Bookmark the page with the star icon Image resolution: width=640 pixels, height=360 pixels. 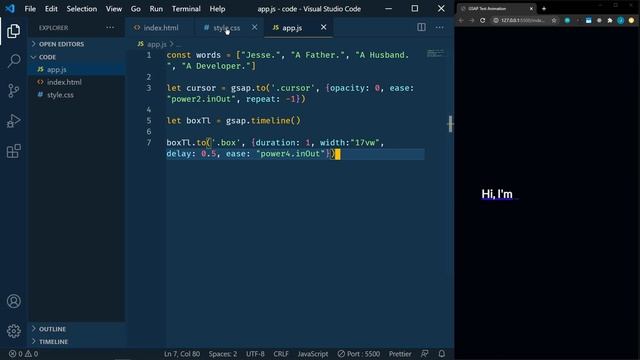click(554, 20)
